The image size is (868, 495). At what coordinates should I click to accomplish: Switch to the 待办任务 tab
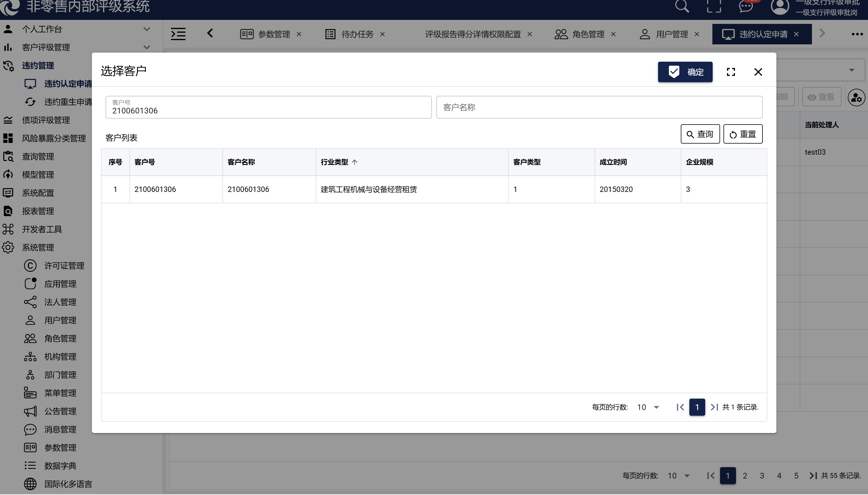point(357,34)
